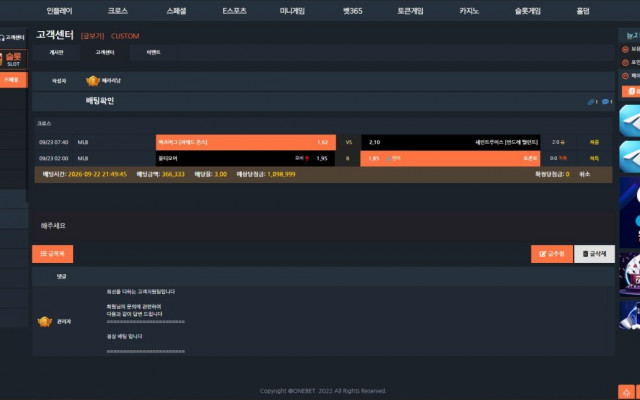
Task: Click the lv.2 level badge
Action: coord(632,36)
